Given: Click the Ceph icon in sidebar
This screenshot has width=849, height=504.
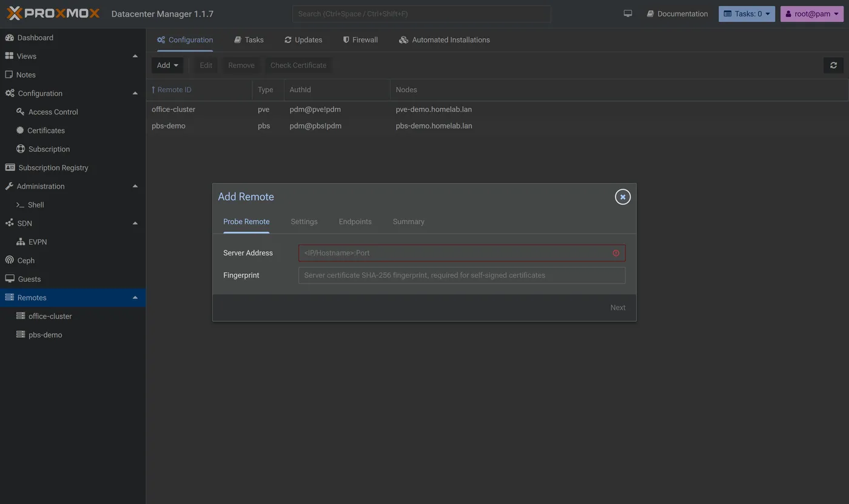Looking at the screenshot, I should [x=9, y=260].
